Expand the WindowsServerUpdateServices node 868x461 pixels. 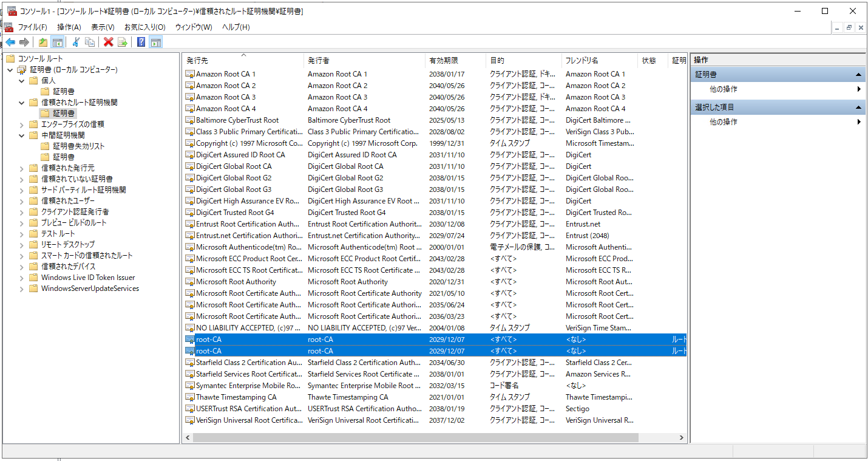tap(22, 289)
